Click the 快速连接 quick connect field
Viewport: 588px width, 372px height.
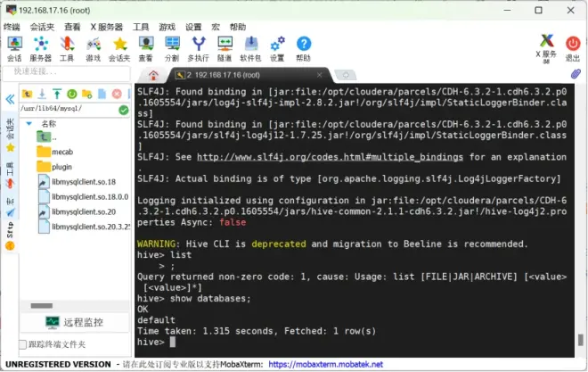click(x=67, y=71)
